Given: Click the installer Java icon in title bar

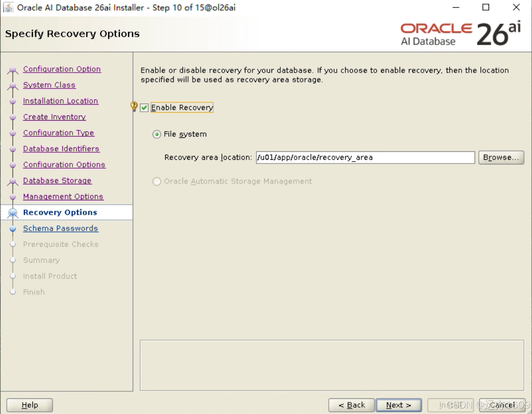Looking at the screenshot, I should 8,7.
